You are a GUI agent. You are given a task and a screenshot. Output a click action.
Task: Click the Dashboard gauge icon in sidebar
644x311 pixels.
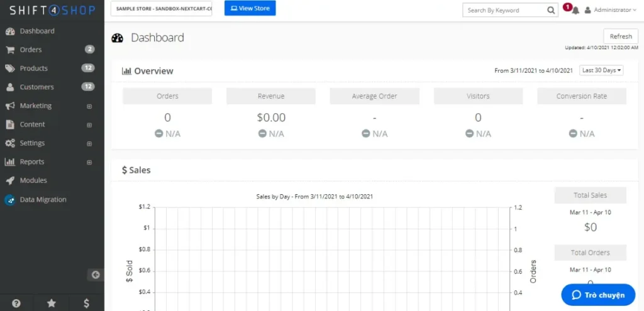point(10,31)
